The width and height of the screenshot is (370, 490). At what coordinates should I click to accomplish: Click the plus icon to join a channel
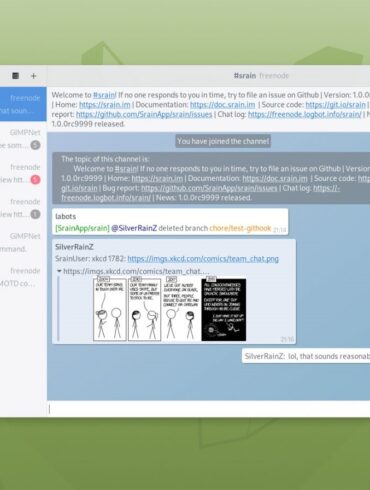coord(33,76)
